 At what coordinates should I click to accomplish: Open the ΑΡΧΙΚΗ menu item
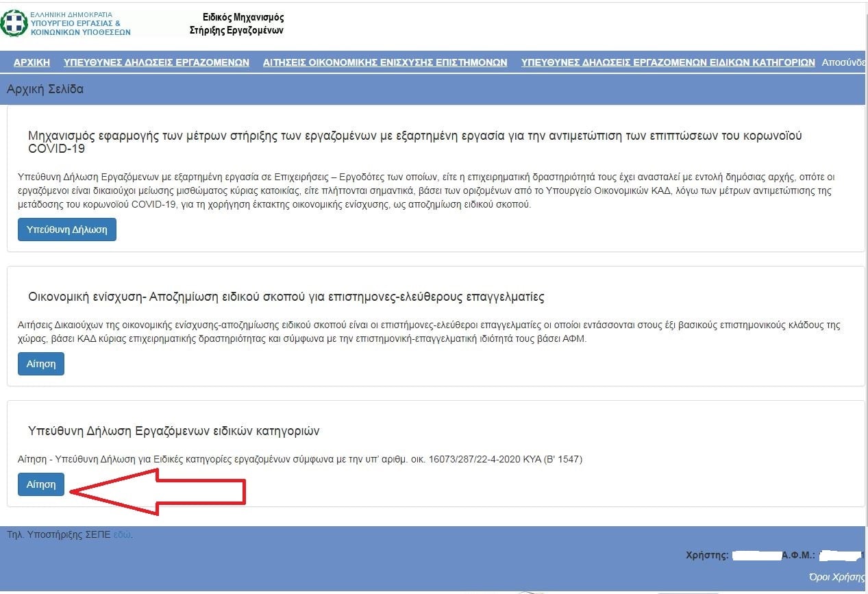(x=32, y=62)
